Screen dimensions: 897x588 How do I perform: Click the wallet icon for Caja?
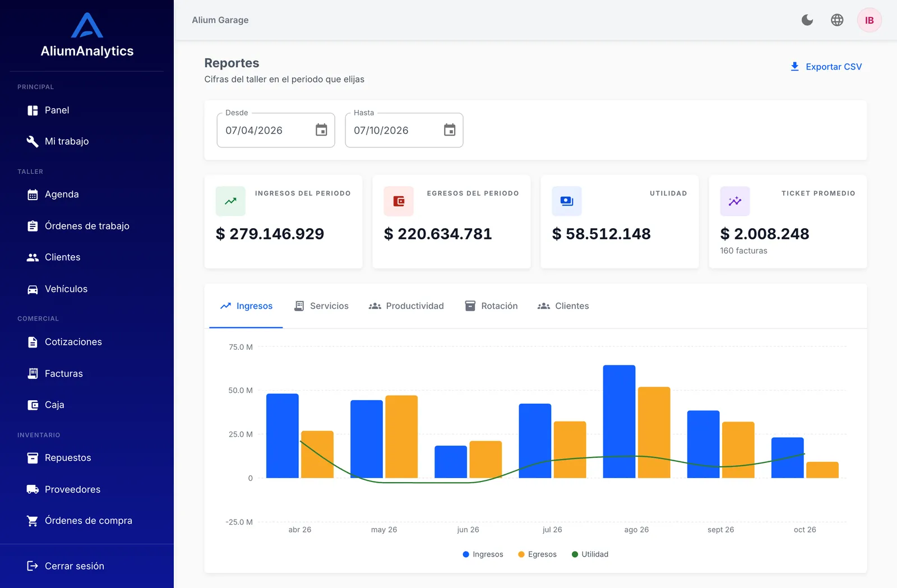point(33,405)
